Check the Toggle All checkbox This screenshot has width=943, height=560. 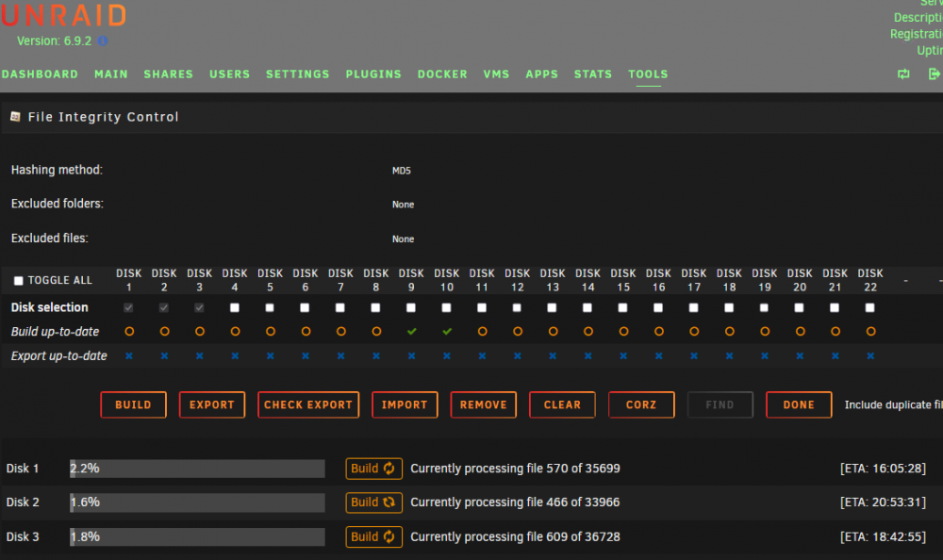(19, 281)
